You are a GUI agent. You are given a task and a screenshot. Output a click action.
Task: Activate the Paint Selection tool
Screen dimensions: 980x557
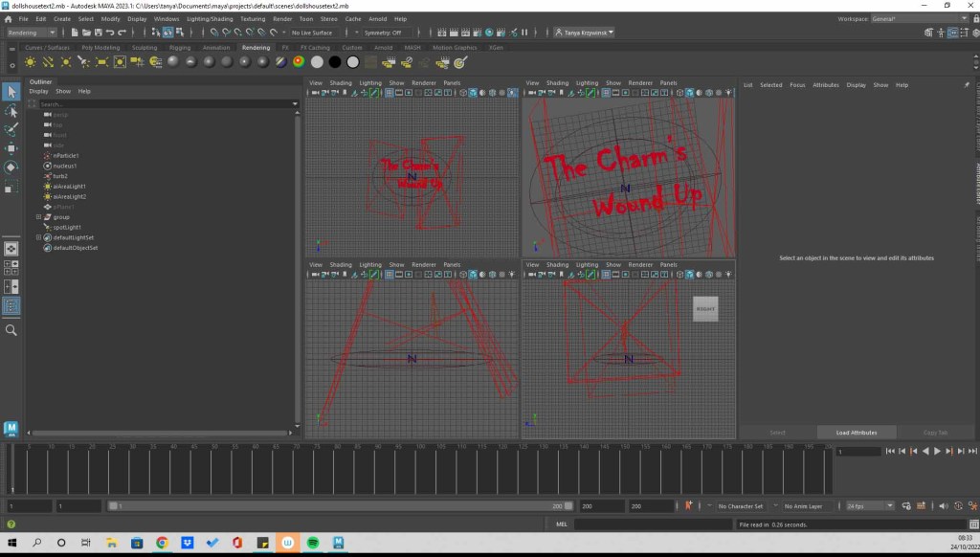click(11, 129)
